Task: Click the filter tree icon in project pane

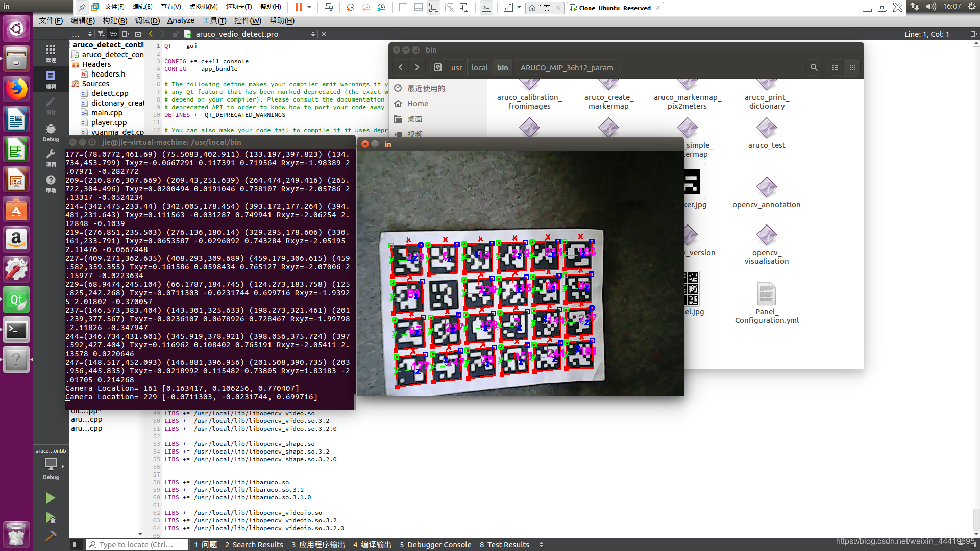Action: (x=101, y=34)
